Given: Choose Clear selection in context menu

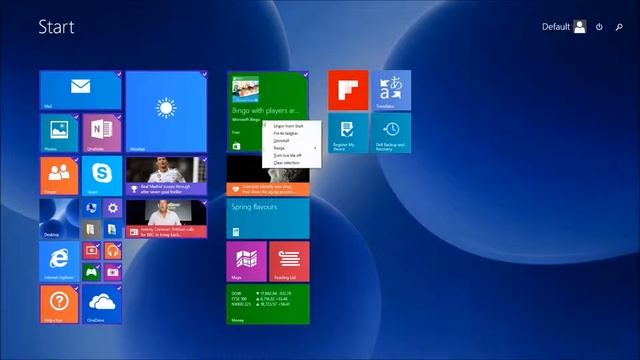Looking at the screenshot, I should [x=291, y=163].
